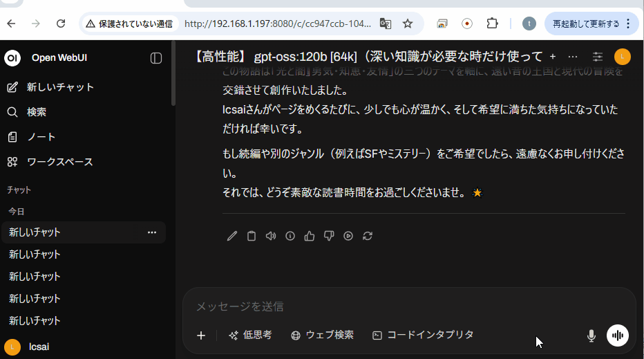Focus the メッセージを送信 input field

click(409, 306)
